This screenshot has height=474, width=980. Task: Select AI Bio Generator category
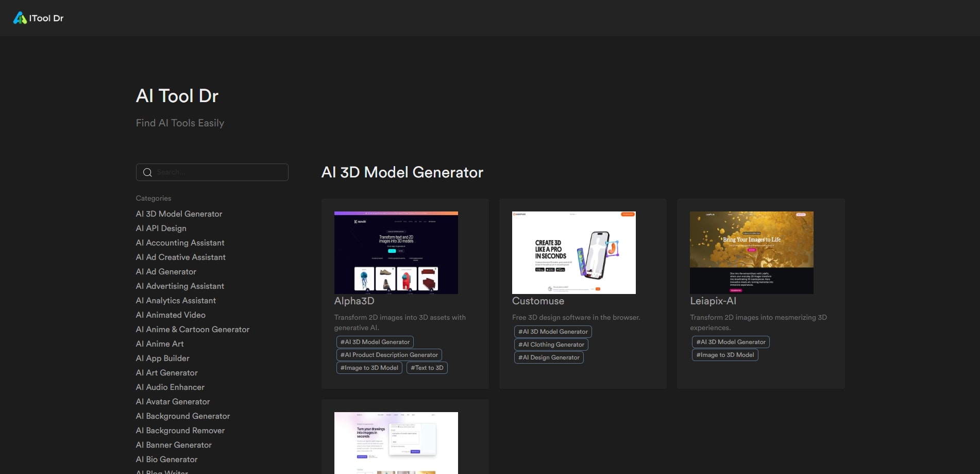pyautogui.click(x=166, y=459)
